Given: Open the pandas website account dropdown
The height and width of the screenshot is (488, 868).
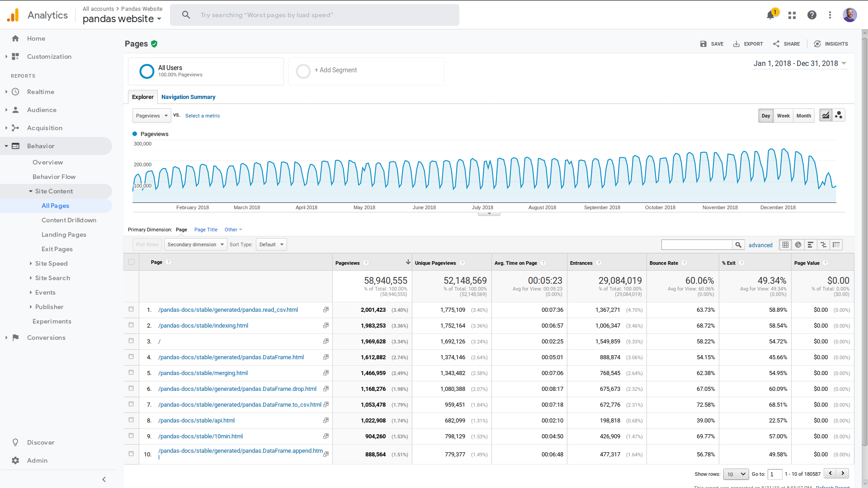Looking at the screenshot, I should [122, 19].
